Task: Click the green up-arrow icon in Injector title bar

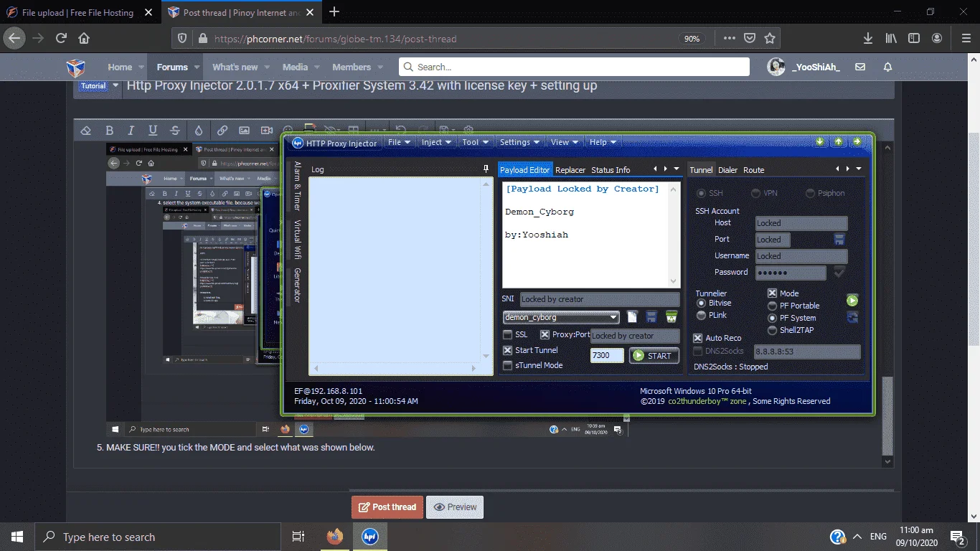Action: 839,141
